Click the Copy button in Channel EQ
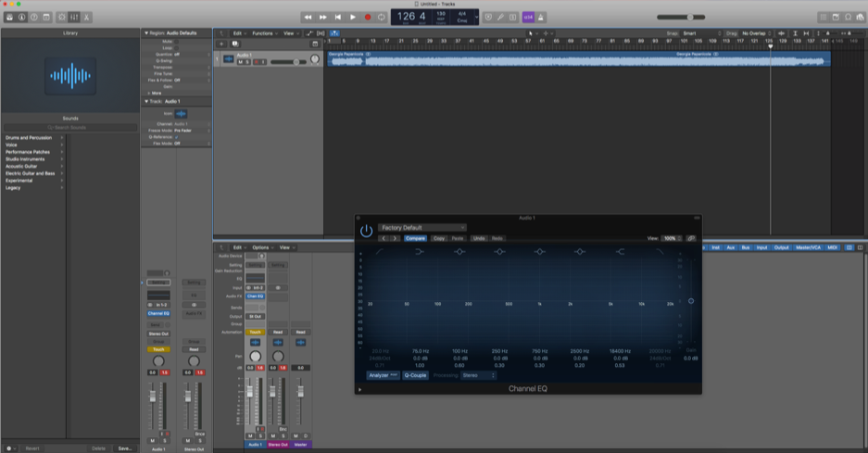Image resolution: width=868 pixels, height=453 pixels. [439, 238]
